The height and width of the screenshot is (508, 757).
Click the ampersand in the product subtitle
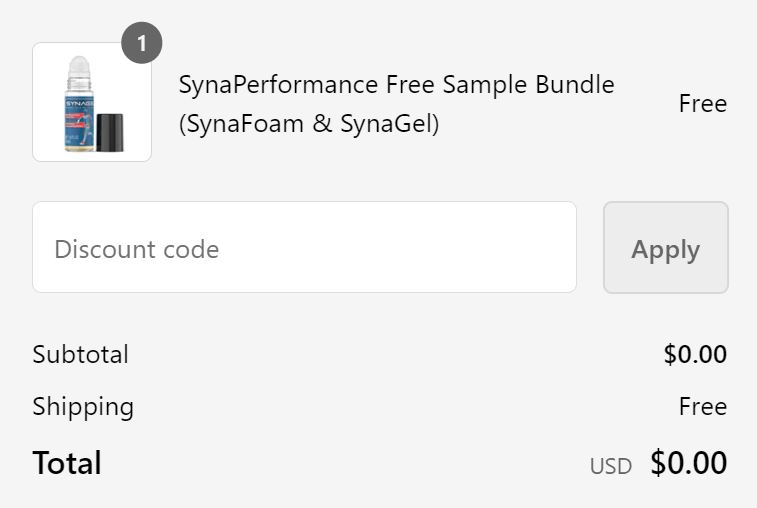coord(322,123)
